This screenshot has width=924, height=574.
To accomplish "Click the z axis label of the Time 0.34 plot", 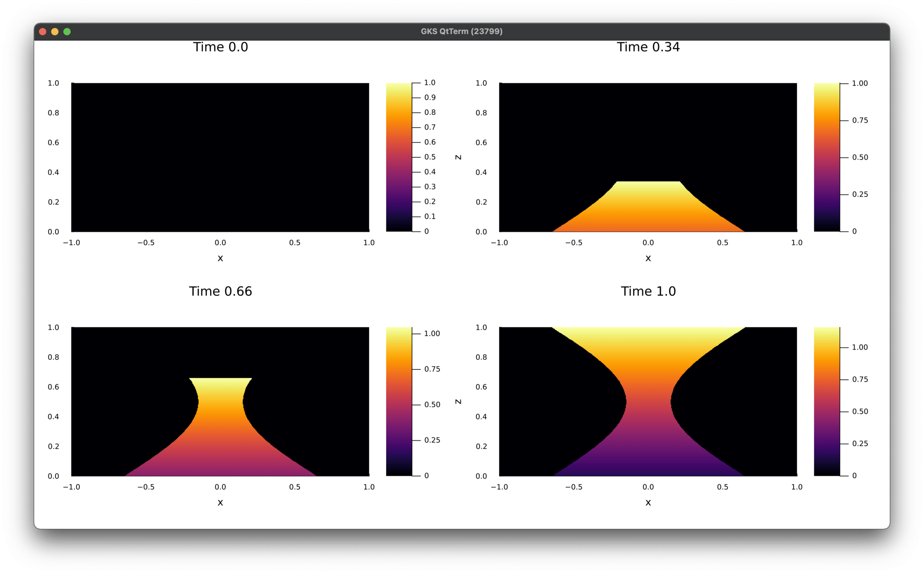I will pos(458,157).
